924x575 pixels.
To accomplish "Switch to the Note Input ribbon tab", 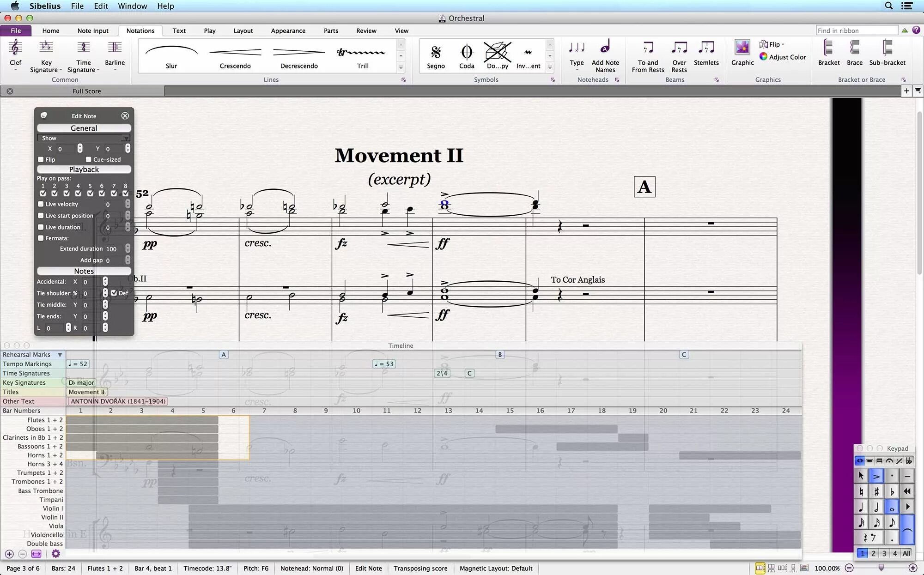I will point(93,31).
